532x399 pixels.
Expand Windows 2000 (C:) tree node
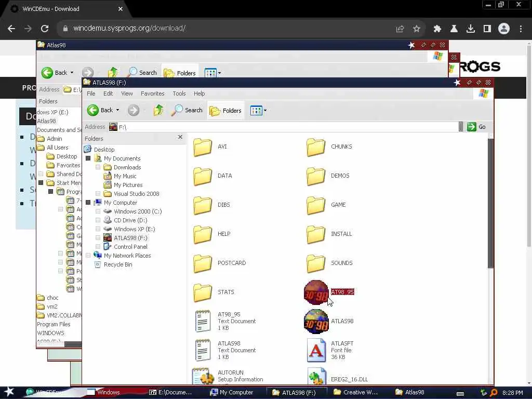tap(98, 211)
